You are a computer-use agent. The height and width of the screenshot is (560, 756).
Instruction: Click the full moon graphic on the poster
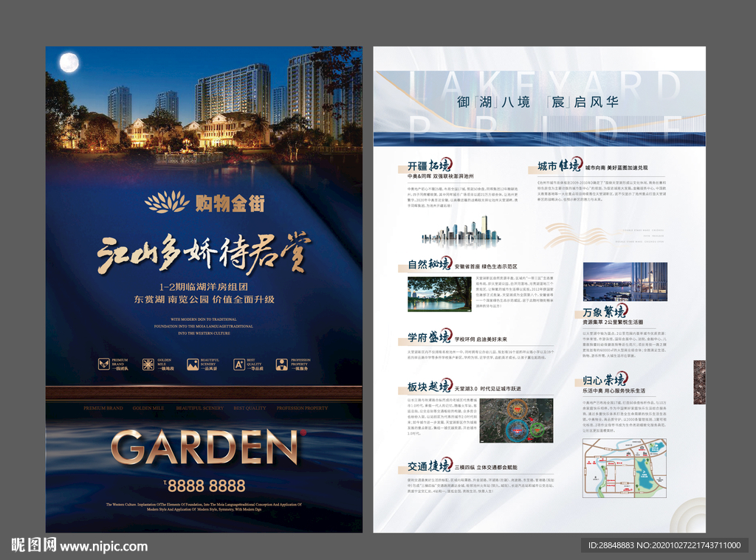(69, 63)
